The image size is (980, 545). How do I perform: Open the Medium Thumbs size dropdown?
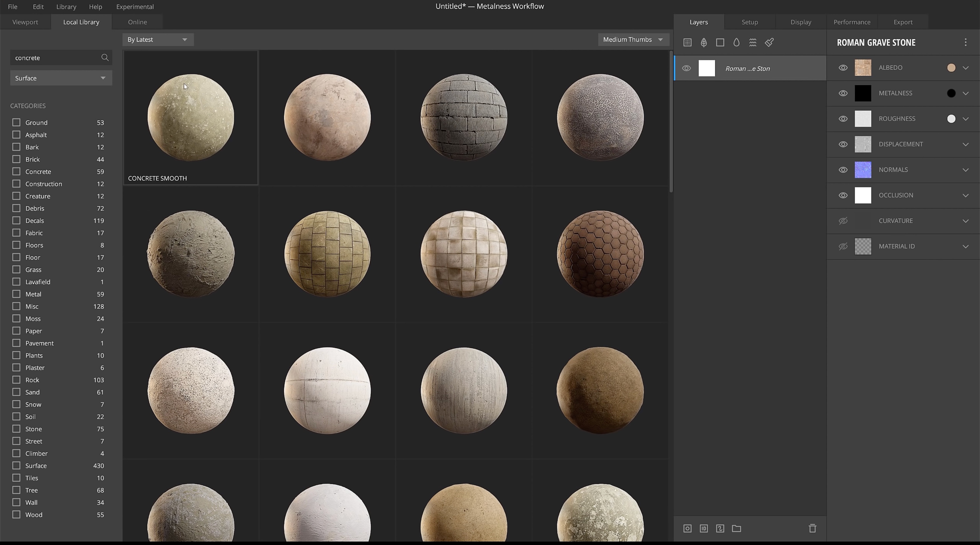(x=633, y=40)
